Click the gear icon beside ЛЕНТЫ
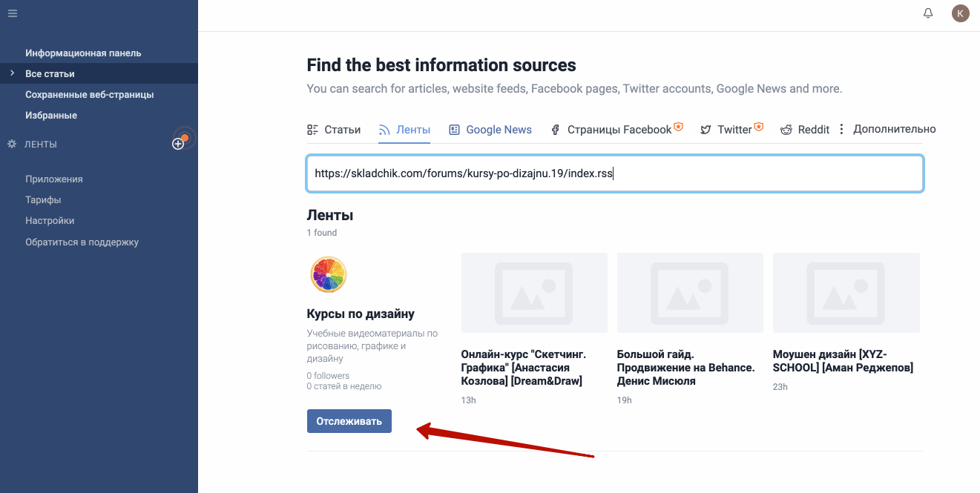Viewport: 980px width, 493px height. (x=12, y=144)
